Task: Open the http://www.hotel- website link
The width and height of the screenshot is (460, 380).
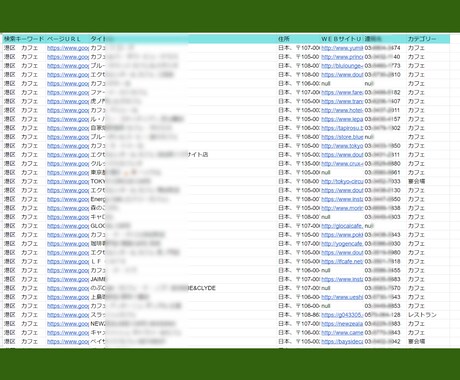Action: click(342, 110)
